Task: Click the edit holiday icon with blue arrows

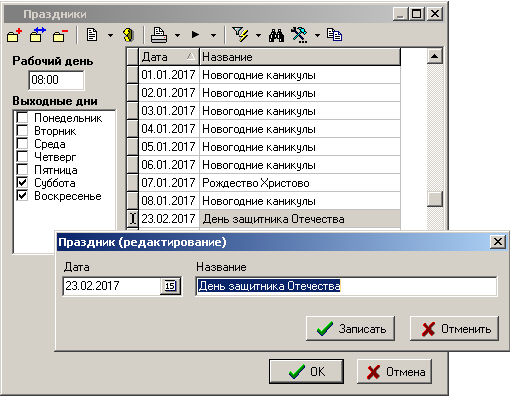Action: click(x=37, y=35)
